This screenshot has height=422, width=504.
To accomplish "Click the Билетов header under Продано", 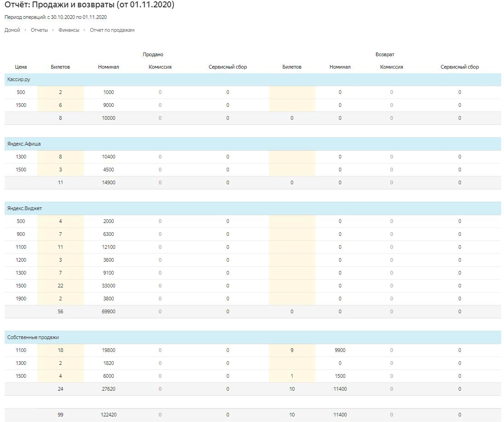I will click(x=60, y=67).
